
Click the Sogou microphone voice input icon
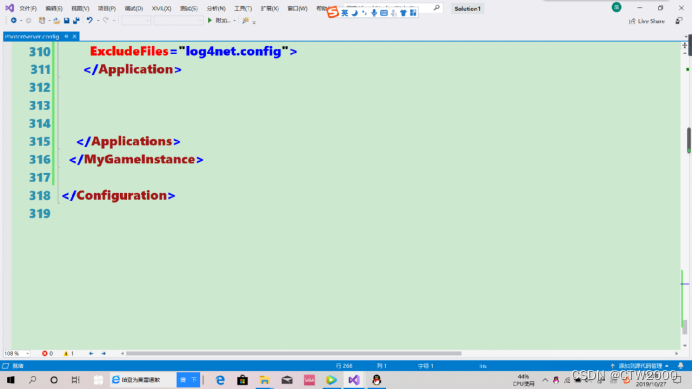(374, 13)
